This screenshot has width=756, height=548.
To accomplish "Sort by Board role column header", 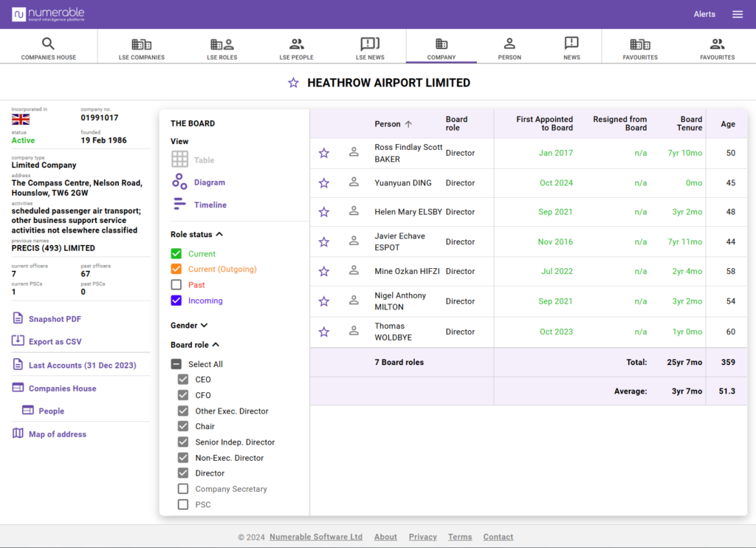I will pyautogui.click(x=456, y=123).
